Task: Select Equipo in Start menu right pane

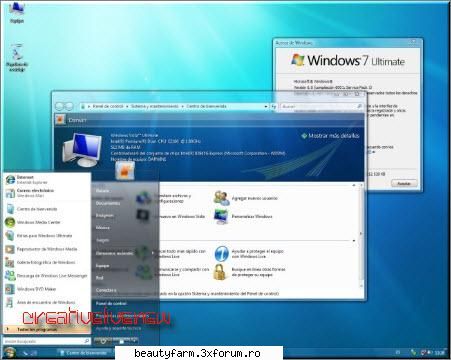Action: pyautogui.click(x=103, y=266)
